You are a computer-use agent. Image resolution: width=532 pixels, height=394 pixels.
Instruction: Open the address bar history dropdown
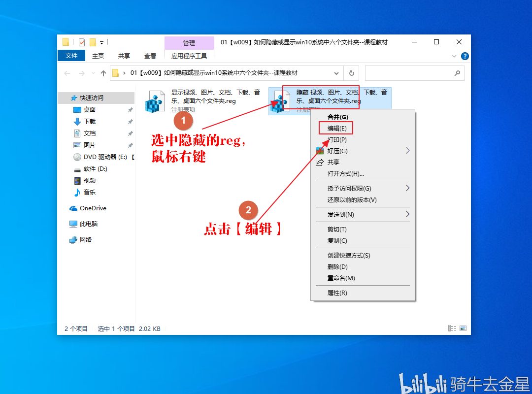[x=336, y=73]
